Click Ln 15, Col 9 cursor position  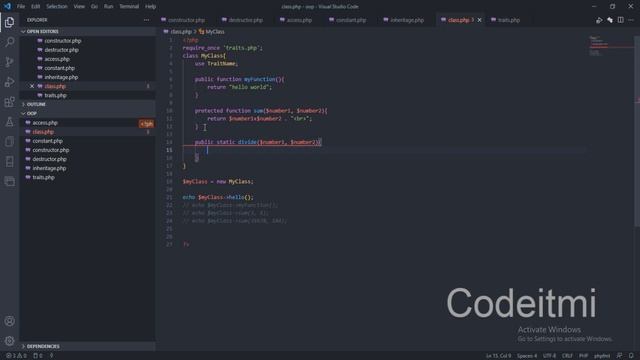(498, 356)
